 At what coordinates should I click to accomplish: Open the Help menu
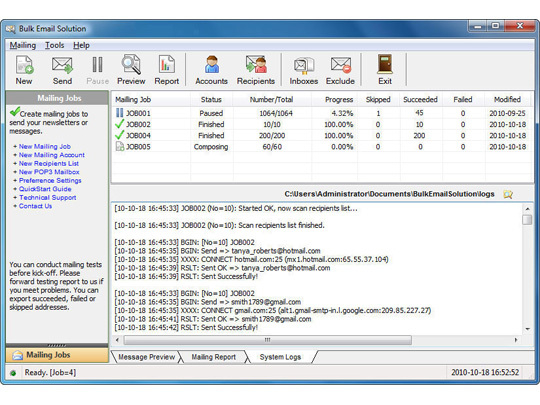81,45
